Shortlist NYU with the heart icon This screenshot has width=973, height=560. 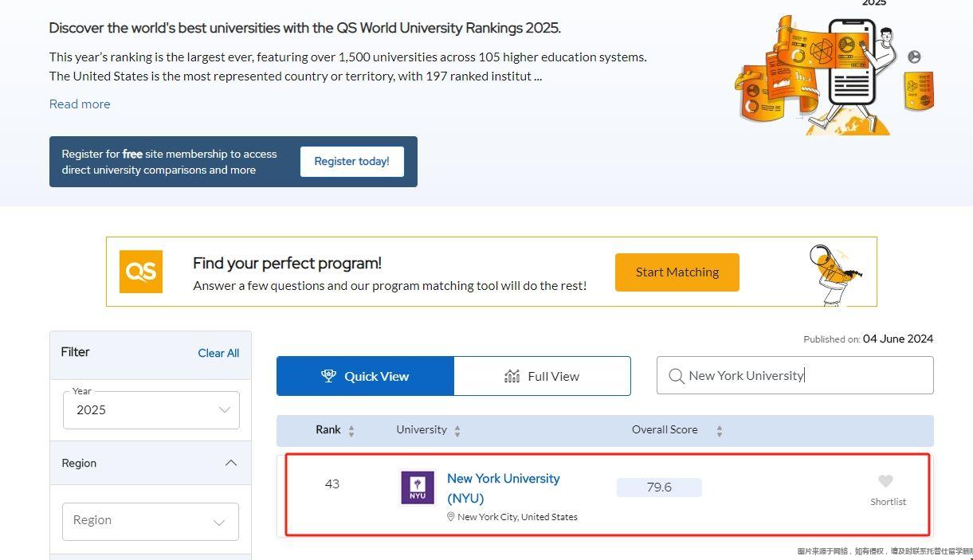click(885, 481)
